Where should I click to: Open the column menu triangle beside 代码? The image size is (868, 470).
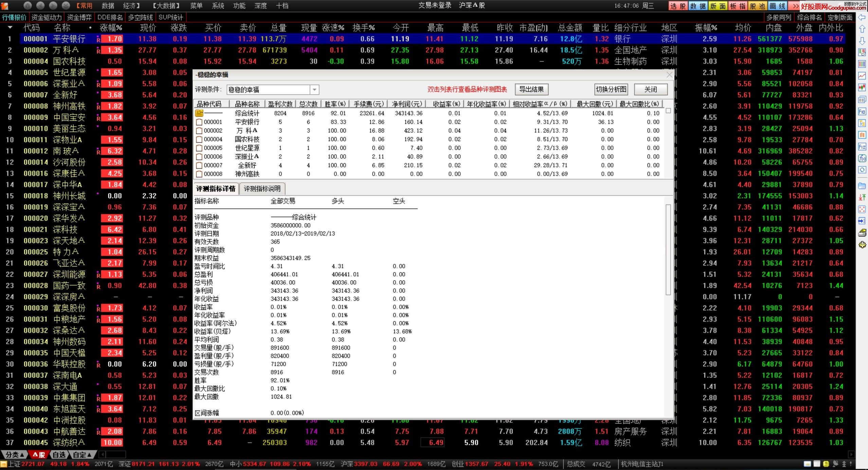pos(10,27)
